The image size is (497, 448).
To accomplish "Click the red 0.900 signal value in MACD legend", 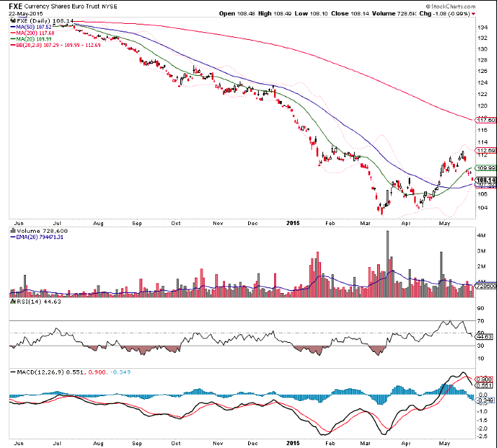I will click(97, 372).
